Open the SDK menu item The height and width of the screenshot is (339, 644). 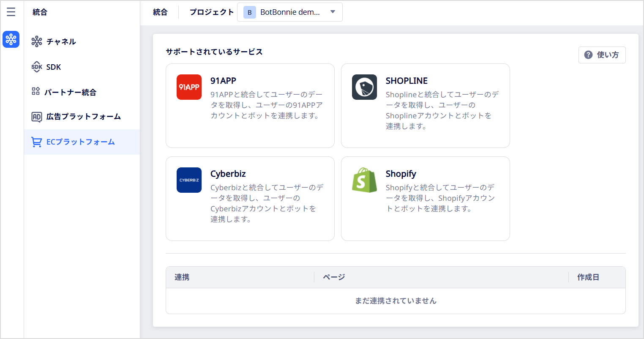tap(82, 67)
